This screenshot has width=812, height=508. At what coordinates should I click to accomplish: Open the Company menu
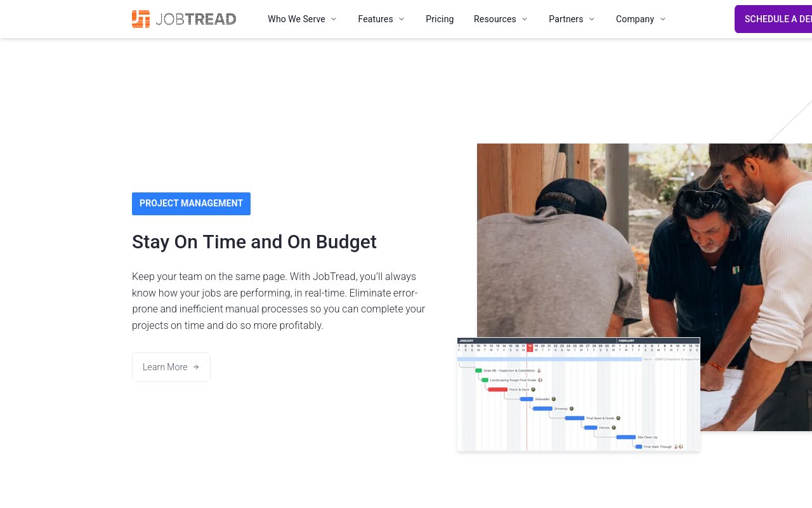click(x=641, y=19)
